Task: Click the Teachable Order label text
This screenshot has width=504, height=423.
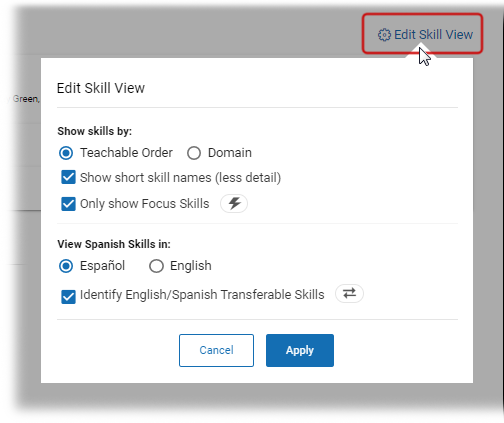Action: tap(126, 153)
